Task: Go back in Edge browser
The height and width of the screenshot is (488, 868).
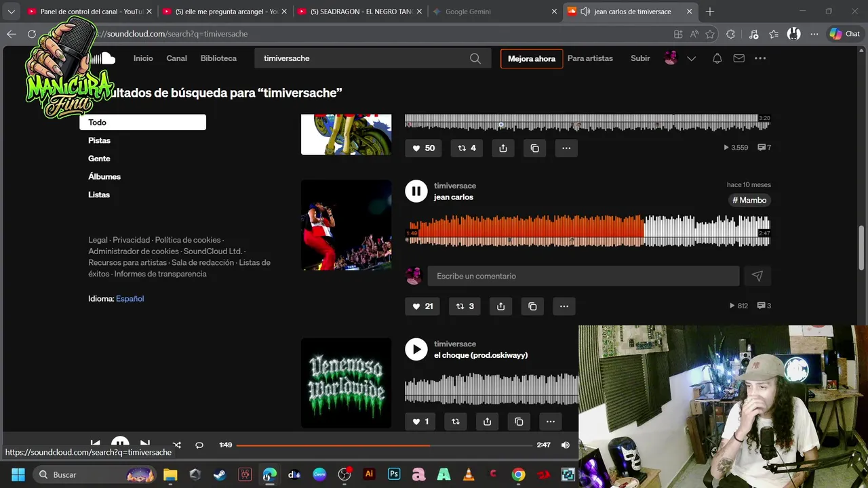Action: (12, 34)
